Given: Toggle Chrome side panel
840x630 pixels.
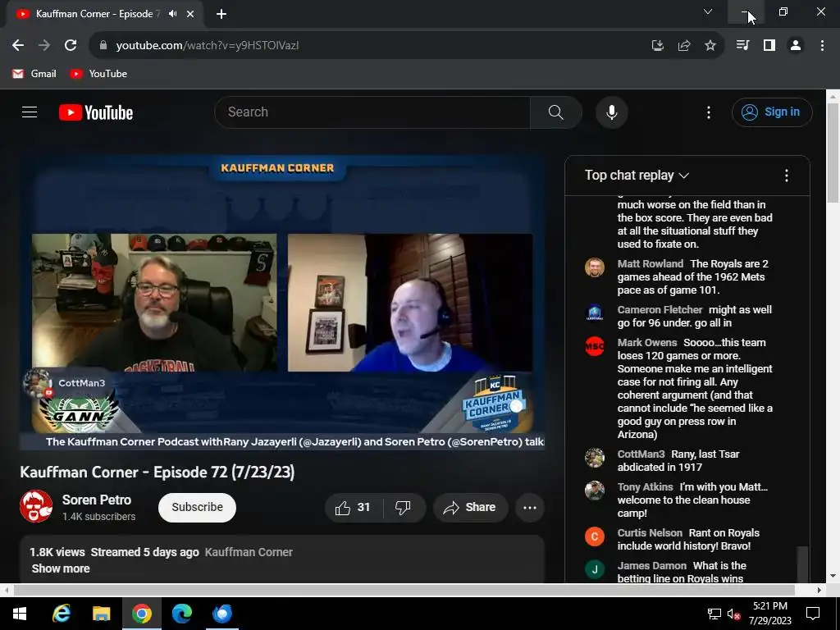Looking at the screenshot, I should 769,46.
